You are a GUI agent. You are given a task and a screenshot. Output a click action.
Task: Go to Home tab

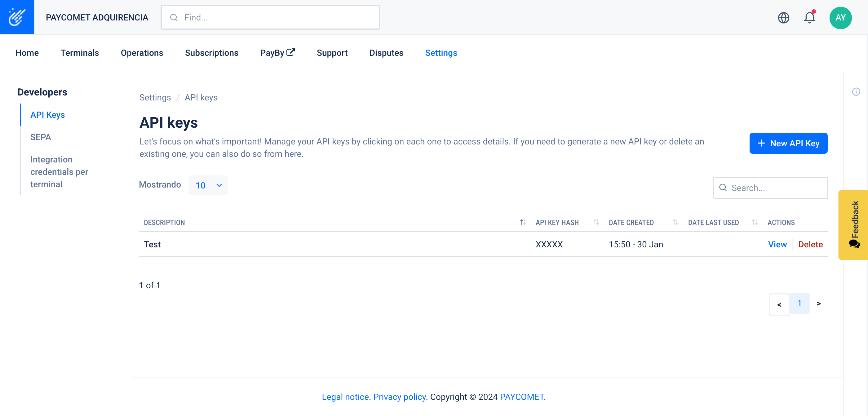tap(27, 53)
